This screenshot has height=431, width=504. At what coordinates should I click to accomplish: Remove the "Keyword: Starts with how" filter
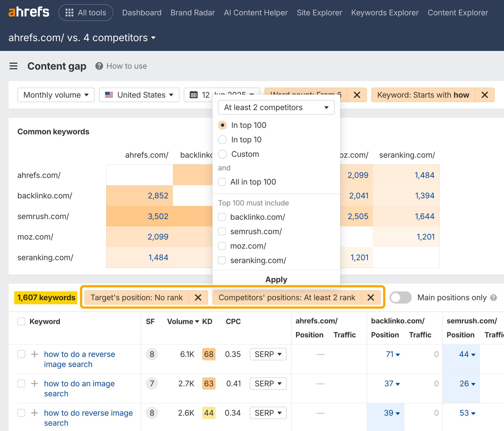point(485,95)
